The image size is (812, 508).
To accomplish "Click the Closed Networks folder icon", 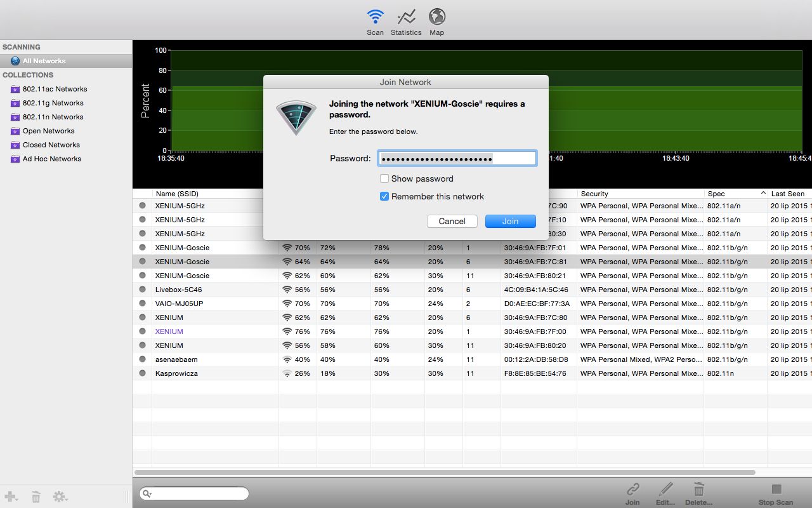I will 15,145.
